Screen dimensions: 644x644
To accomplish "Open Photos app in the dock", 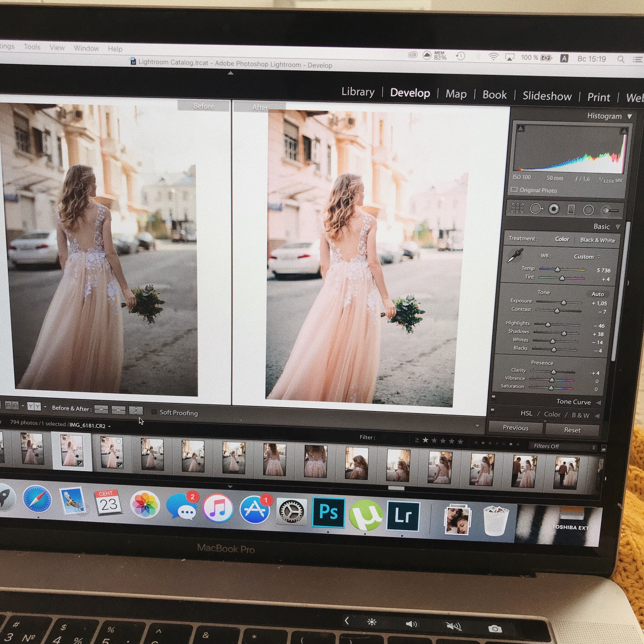I will click(145, 504).
